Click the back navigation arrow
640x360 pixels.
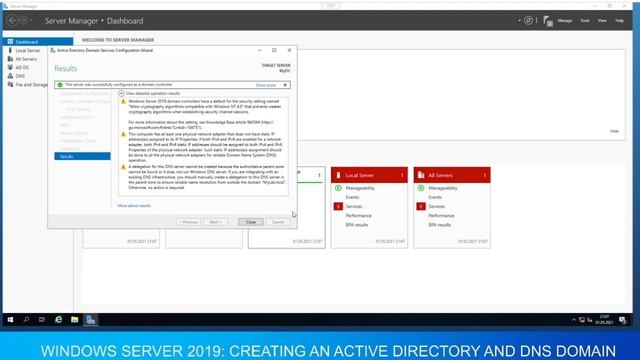coord(12,20)
